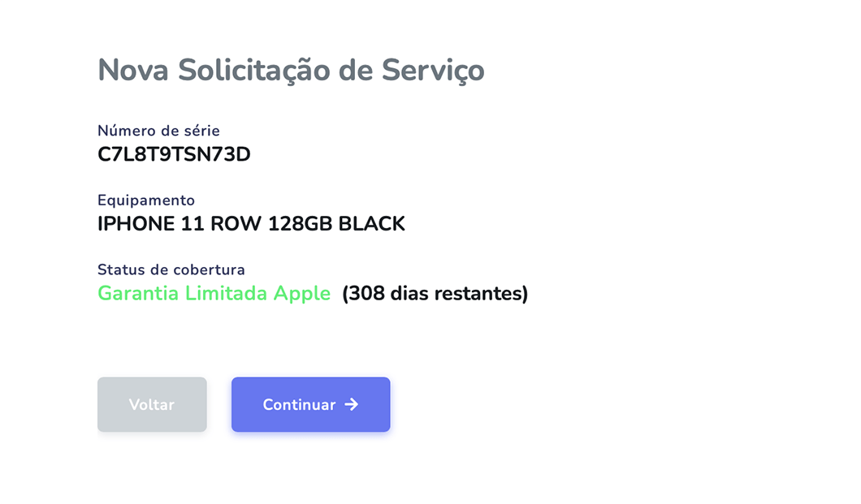The width and height of the screenshot is (861, 504).
Task: Click the arrow icon on Continuar
Action: [351, 404]
